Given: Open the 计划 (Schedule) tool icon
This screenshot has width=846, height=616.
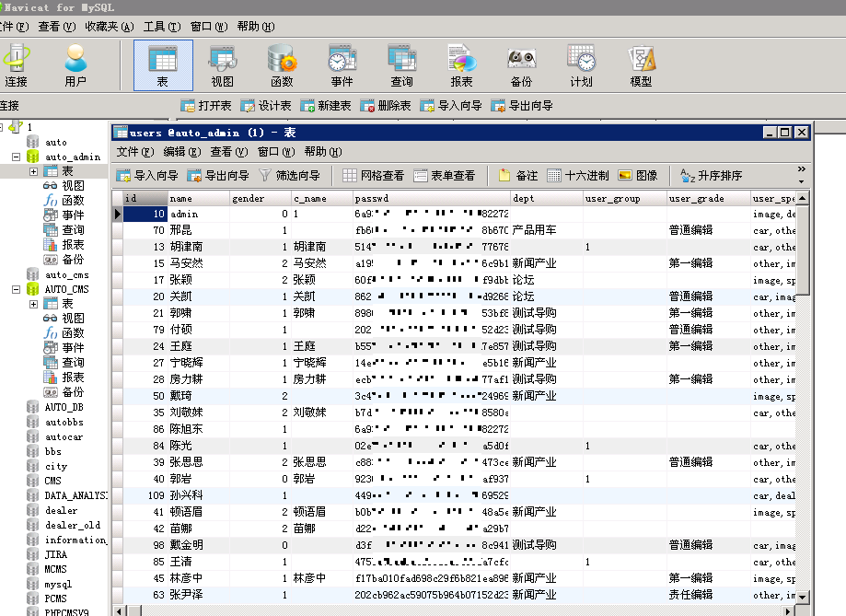Looking at the screenshot, I should point(581,65).
